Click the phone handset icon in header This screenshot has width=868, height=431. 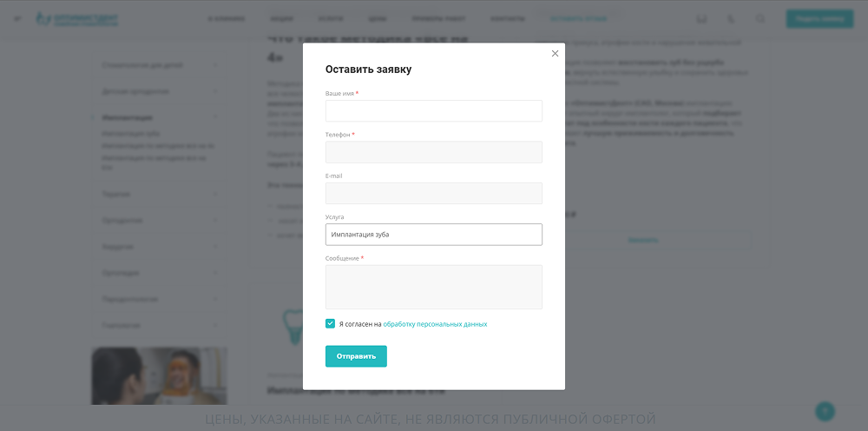pos(731,19)
